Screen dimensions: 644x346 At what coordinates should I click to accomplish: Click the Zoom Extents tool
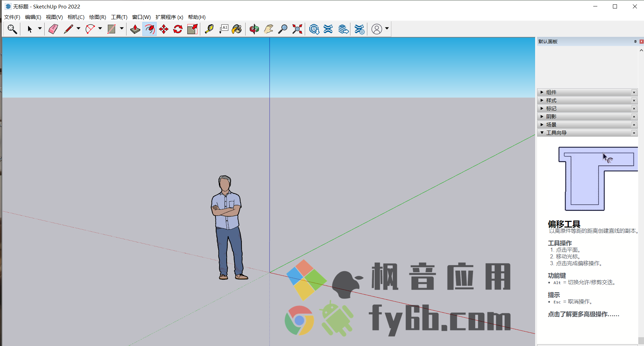point(297,29)
